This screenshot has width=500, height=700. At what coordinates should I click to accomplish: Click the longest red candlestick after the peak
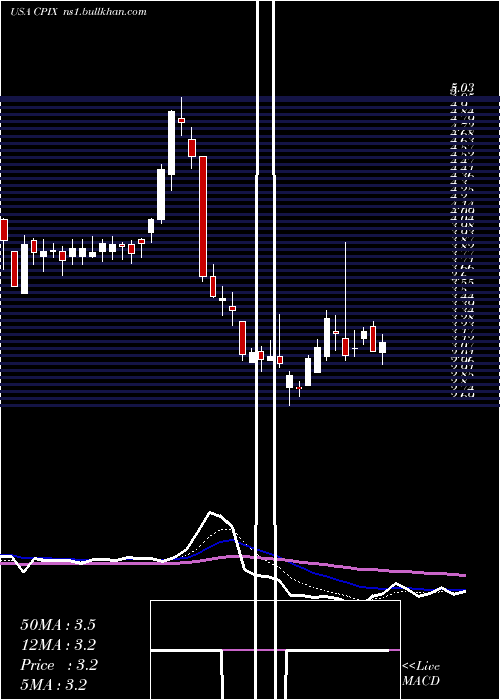[x=203, y=217]
